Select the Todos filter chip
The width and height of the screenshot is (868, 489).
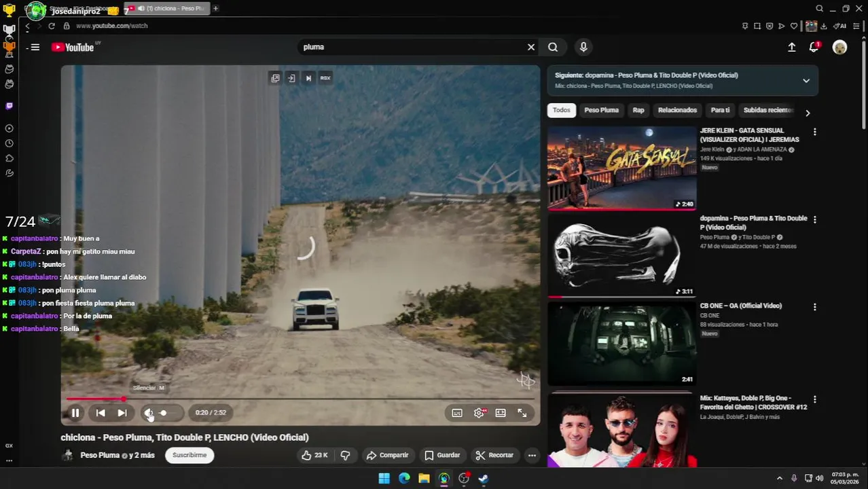[x=561, y=110]
